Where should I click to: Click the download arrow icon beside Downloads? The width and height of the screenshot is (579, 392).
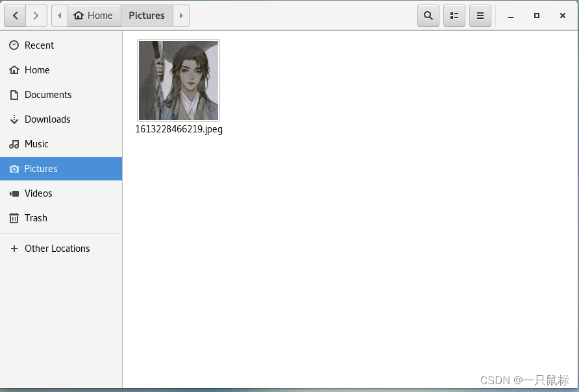[x=14, y=119]
